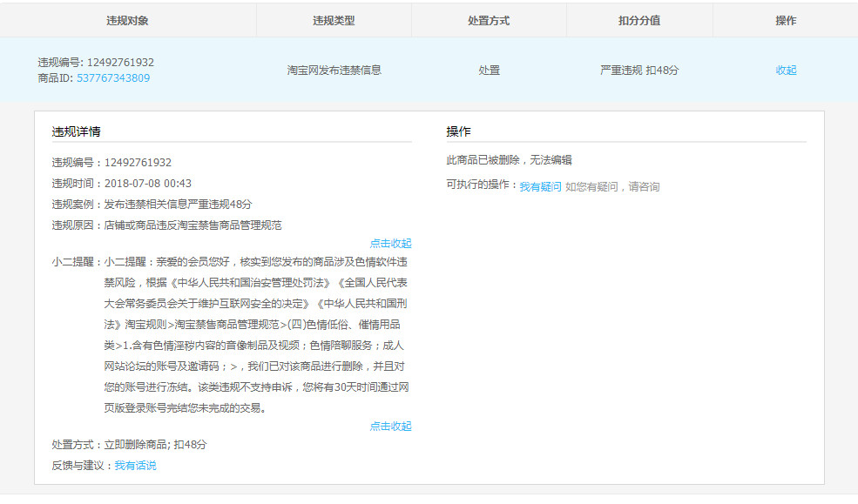This screenshot has width=858, height=504.
Task: Click the 处置方式 立即删除商品 detail line
Action: (x=129, y=445)
